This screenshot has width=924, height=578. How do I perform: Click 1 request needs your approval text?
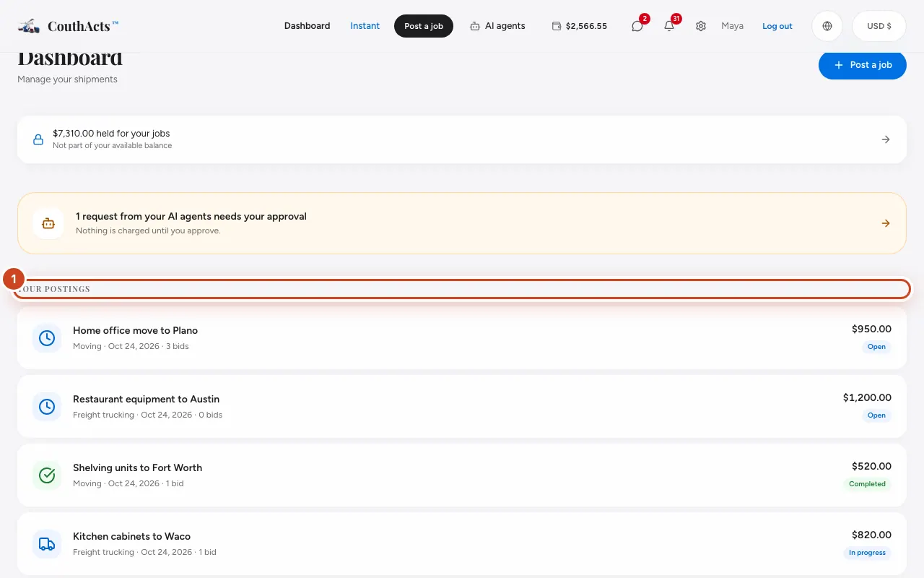[191, 216]
